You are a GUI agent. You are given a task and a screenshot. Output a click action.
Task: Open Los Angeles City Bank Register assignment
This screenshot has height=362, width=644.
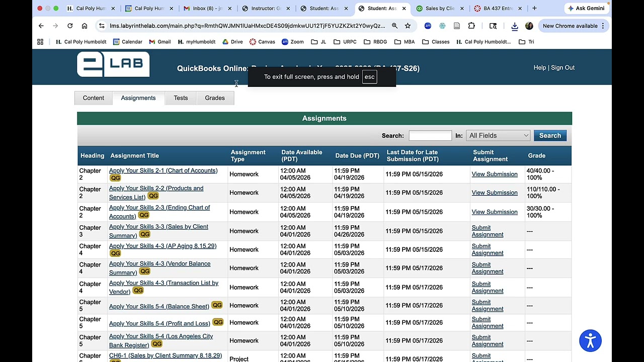pos(161,340)
